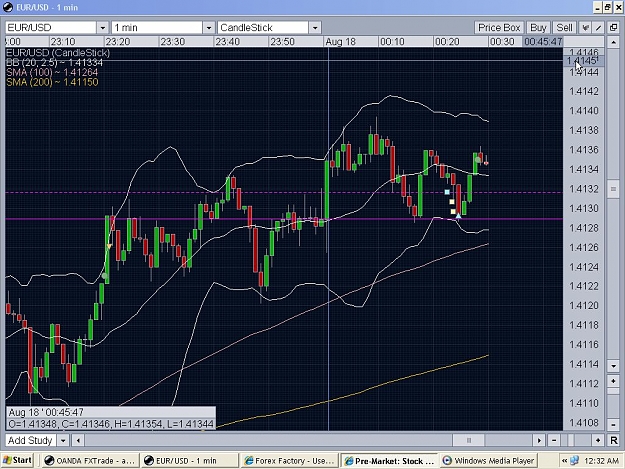
Task: Click the EUR/USD window title bar icon
Action: (7, 7)
